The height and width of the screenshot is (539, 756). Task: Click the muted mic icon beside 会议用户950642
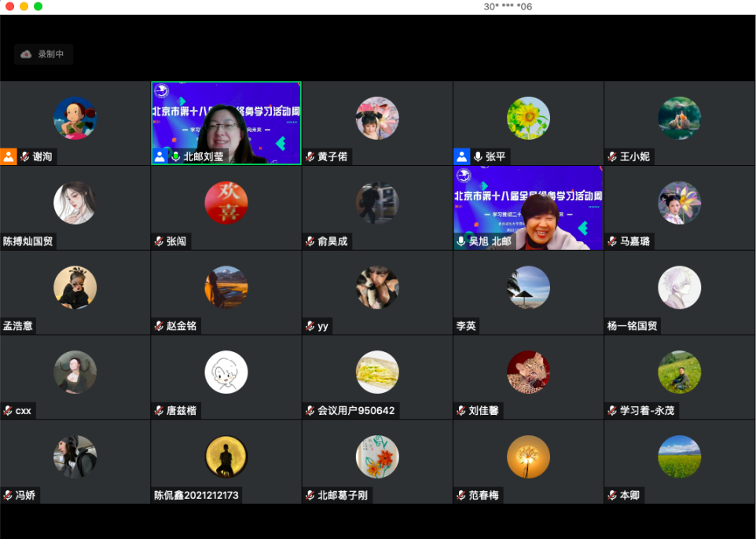(310, 410)
